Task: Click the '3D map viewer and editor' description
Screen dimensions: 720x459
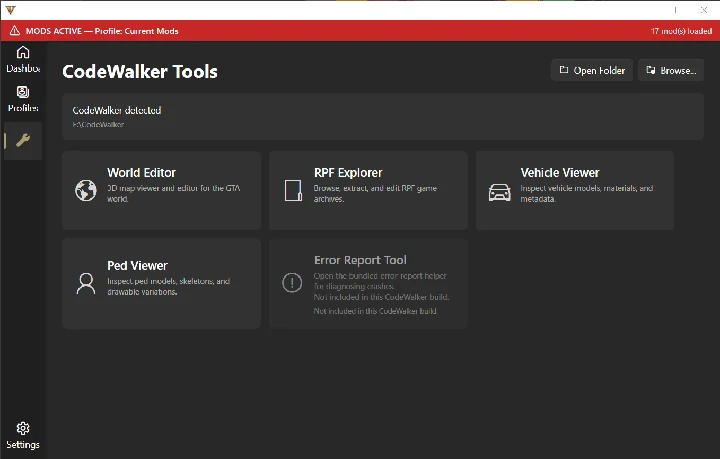Action: 174,193
